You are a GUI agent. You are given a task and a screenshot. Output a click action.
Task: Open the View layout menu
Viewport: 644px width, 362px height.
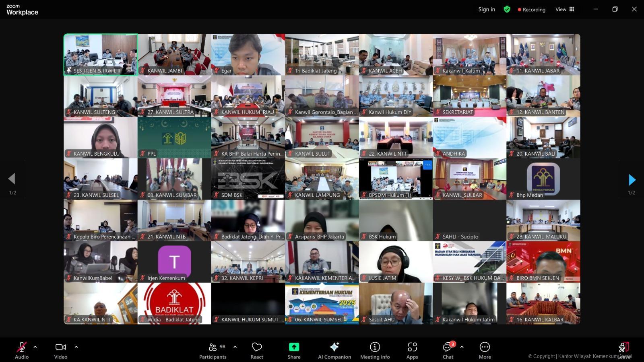(565, 9)
